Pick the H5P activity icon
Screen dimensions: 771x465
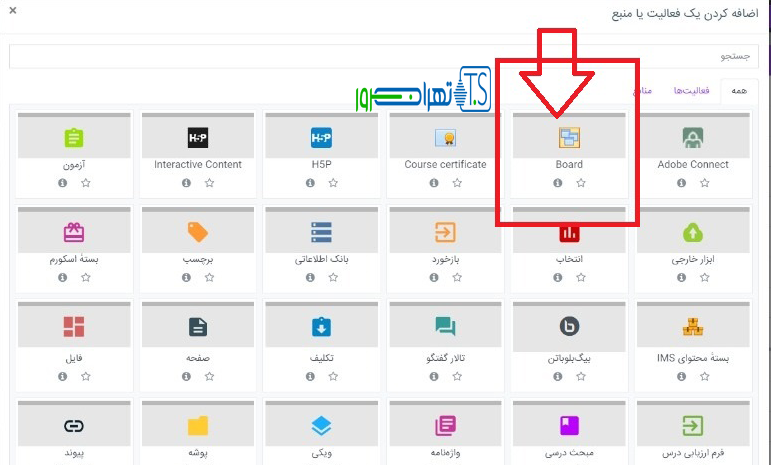coord(321,138)
